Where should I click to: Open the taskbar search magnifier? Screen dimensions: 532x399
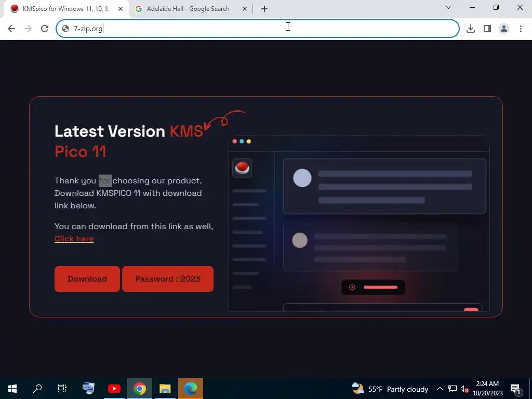click(x=37, y=389)
